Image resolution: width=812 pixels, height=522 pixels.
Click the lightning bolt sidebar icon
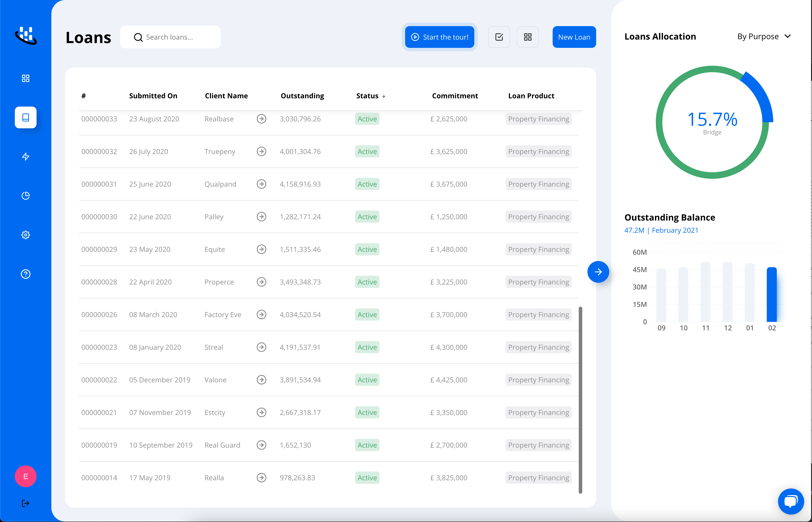tap(25, 157)
